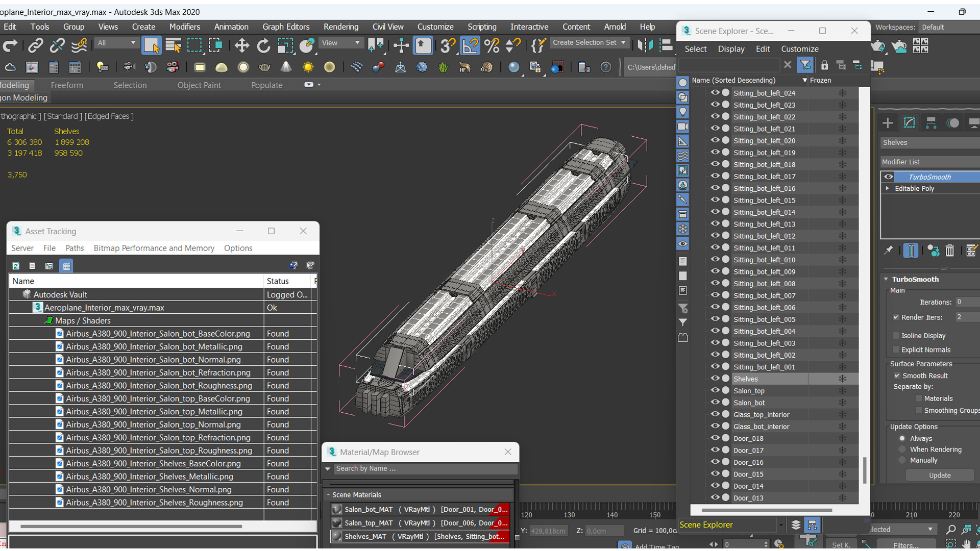Click Remove modifier trash icon
The image size is (980, 551).
point(949,251)
